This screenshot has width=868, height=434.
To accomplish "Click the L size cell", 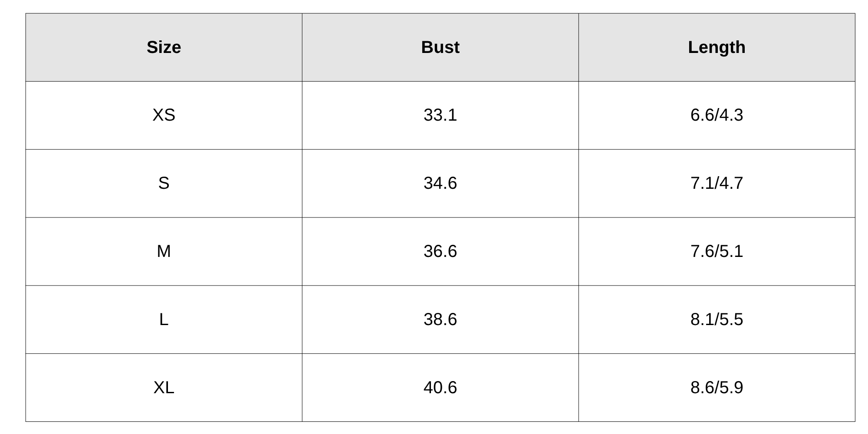I will [164, 319].
